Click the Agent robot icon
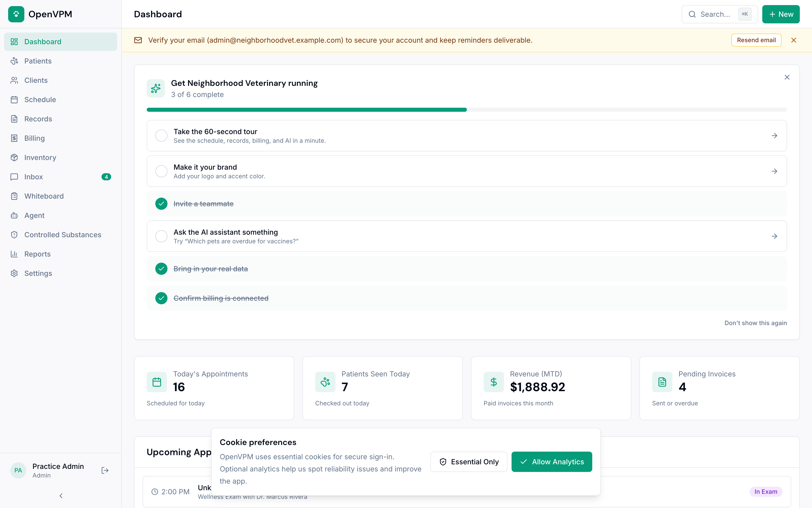The height and width of the screenshot is (508, 812). (14, 215)
